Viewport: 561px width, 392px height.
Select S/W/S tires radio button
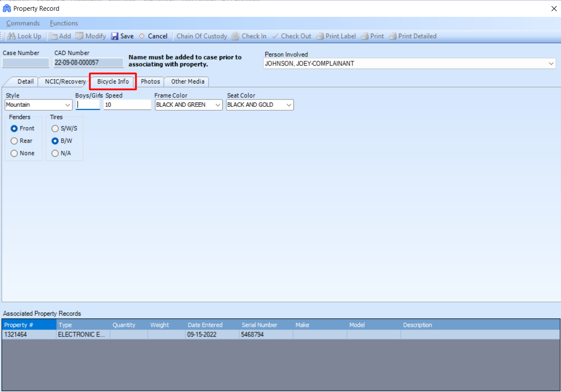coord(55,128)
